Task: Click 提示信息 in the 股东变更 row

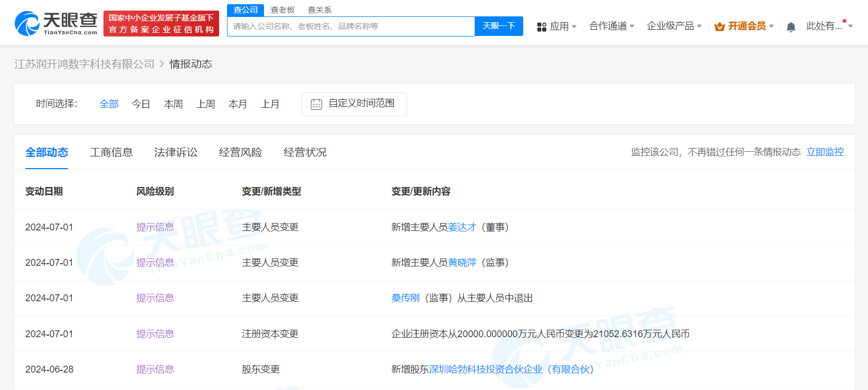Action: [155, 369]
